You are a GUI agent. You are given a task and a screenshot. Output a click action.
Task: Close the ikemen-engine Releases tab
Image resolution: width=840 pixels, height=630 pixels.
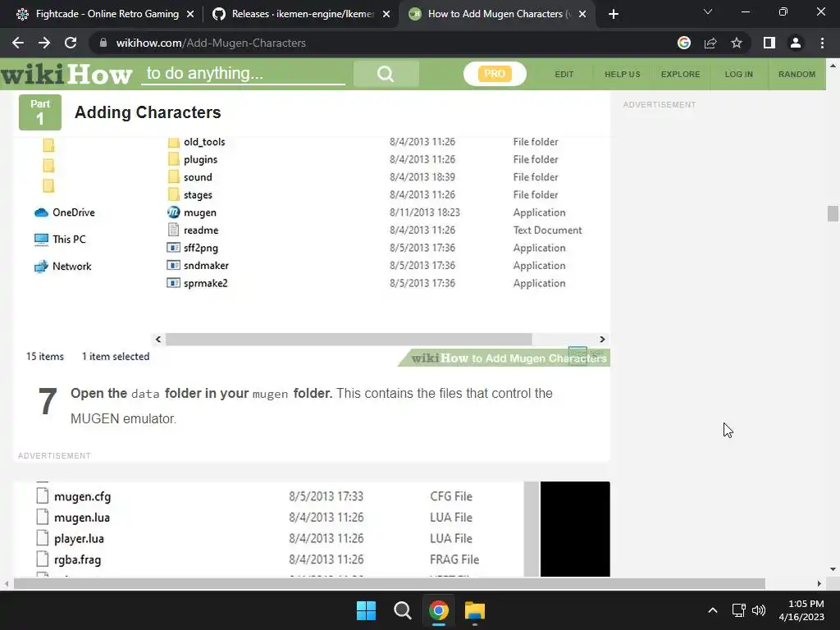pos(386,14)
